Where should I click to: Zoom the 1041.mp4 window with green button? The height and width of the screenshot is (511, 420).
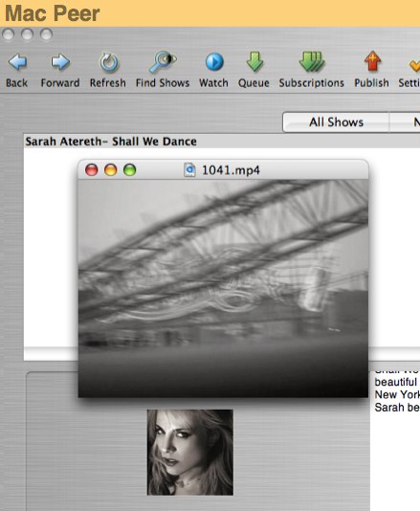(x=130, y=169)
